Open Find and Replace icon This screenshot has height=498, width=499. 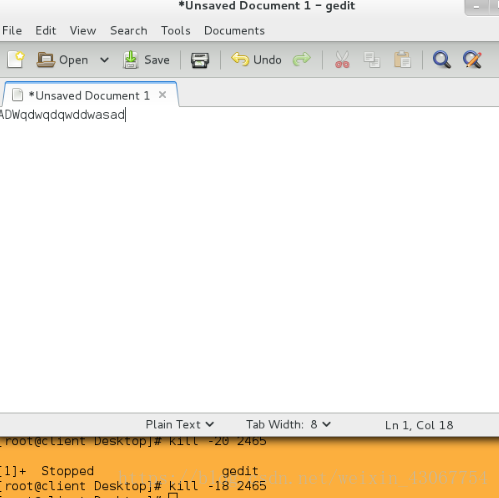[472, 60]
